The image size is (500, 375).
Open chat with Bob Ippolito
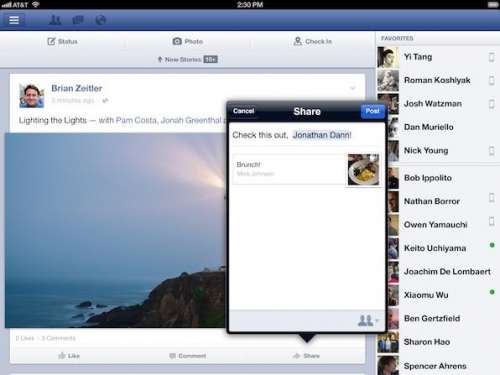click(x=443, y=178)
